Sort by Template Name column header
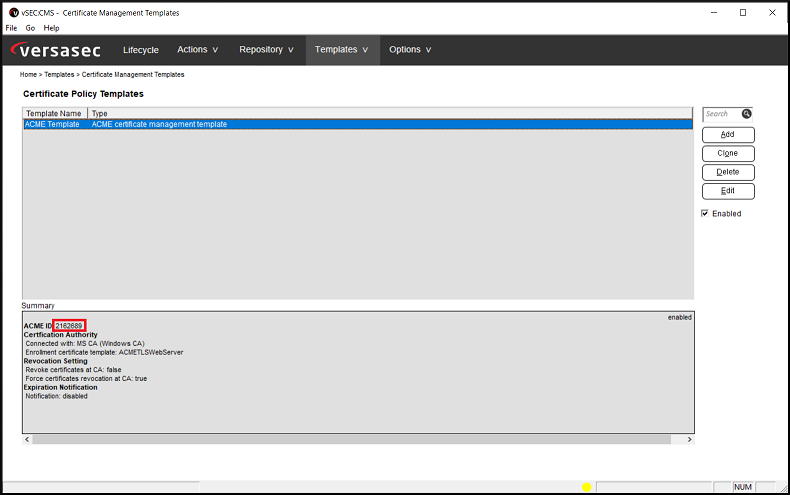Screen dimensions: 790x495 click(x=55, y=113)
